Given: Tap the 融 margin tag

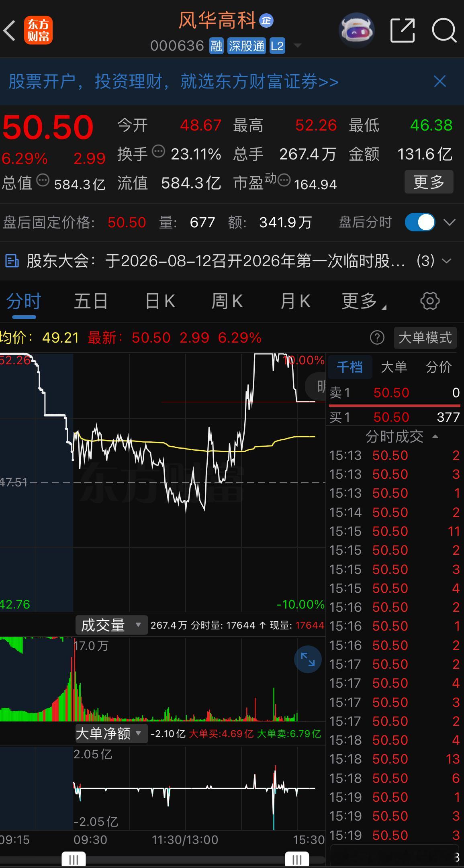Looking at the screenshot, I should click(x=216, y=46).
